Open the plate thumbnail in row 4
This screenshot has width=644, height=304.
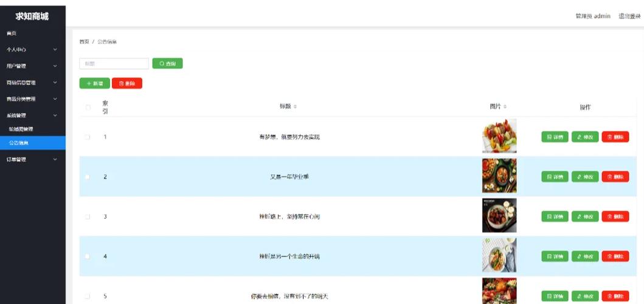(x=499, y=255)
